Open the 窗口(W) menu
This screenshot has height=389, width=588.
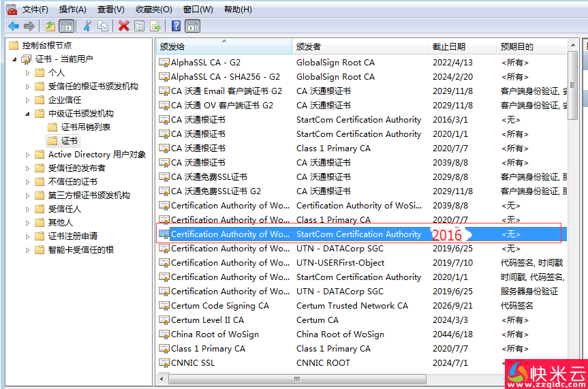coord(198,10)
